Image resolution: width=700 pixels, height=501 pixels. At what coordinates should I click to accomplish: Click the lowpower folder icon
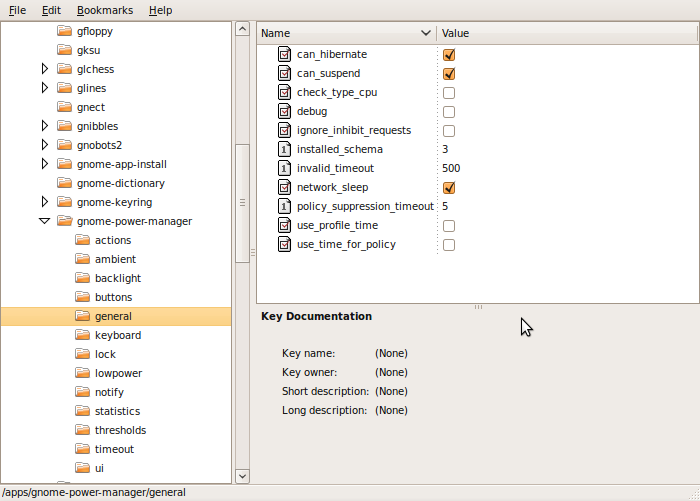point(83,373)
